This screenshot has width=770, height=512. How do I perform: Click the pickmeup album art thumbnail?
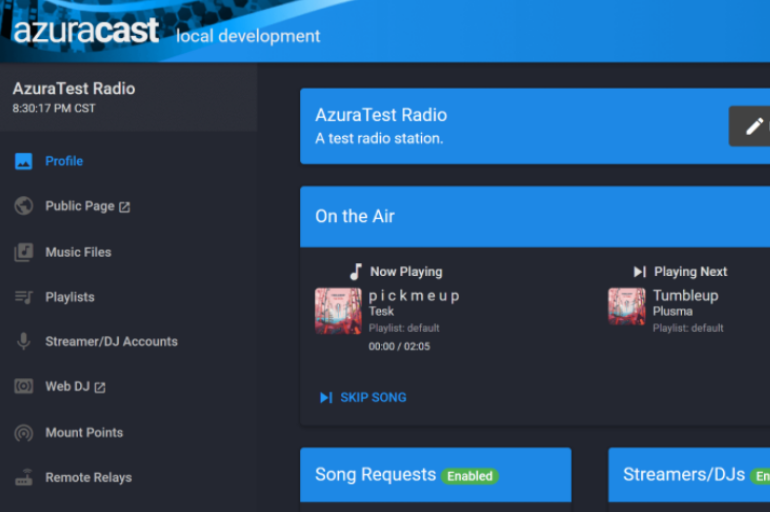[338, 311]
